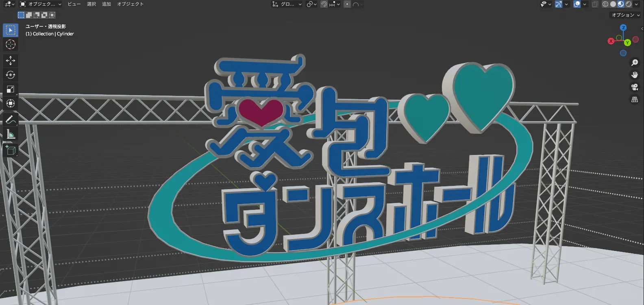This screenshot has height=305, width=644.
Task: Open the pivot point dropdown
Action: point(312,4)
